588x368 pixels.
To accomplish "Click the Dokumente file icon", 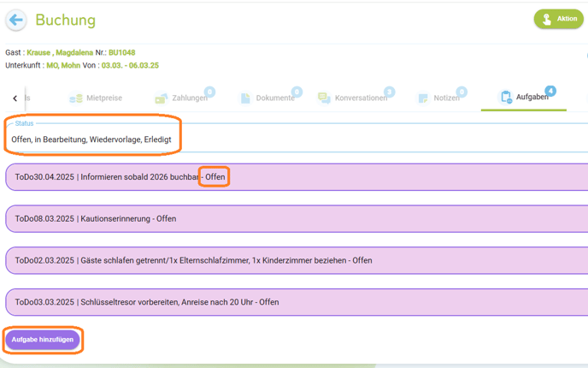I will (x=245, y=98).
